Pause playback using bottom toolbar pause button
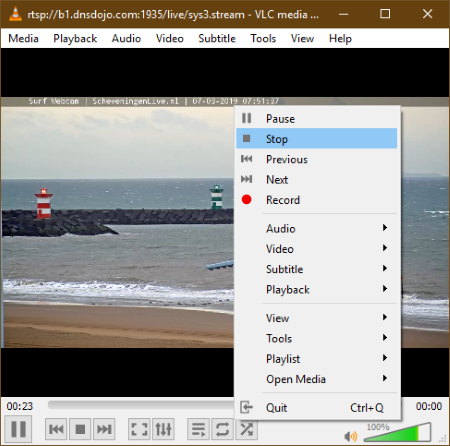Image resolution: width=450 pixels, height=446 pixels. tap(18, 429)
